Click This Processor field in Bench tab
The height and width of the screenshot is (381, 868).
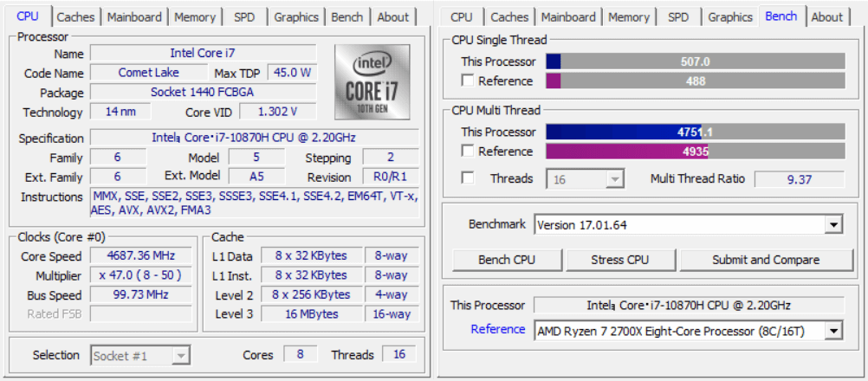click(x=689, y=305)
